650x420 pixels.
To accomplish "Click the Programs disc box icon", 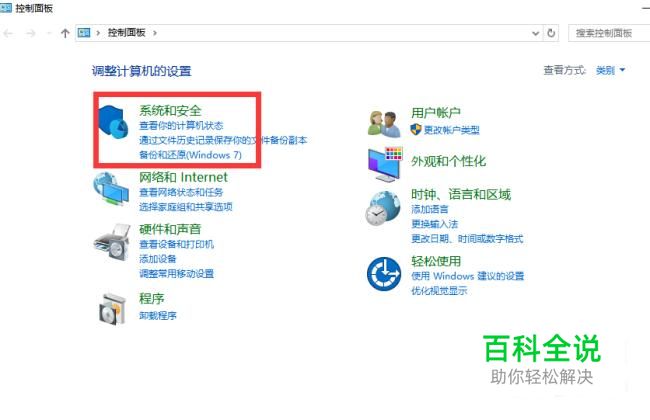I will pyautogui.click(x=112, y=308).
